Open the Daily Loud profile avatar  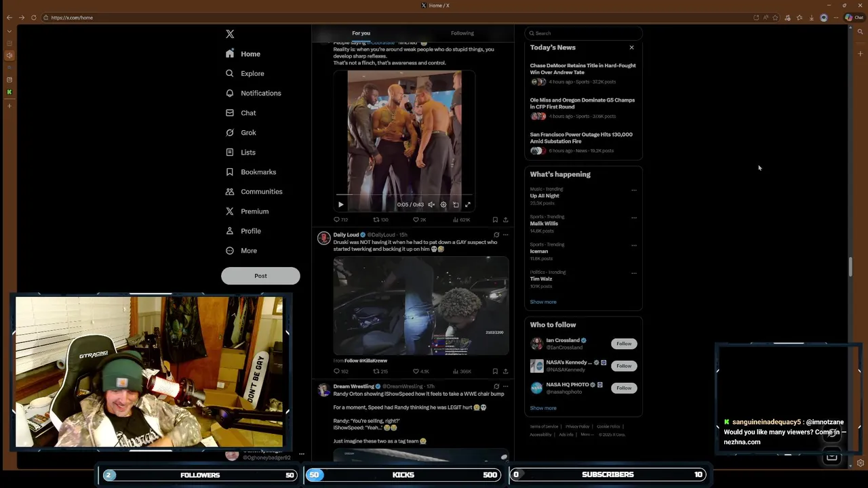[323, 238]
